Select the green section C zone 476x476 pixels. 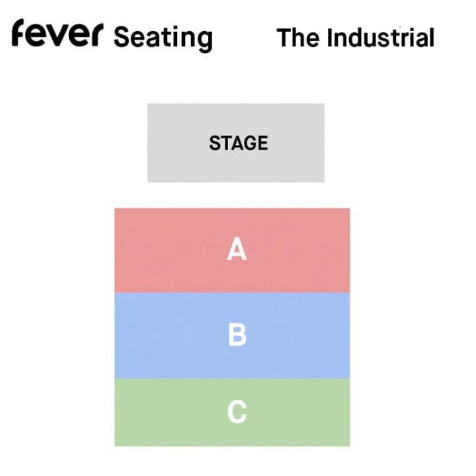tap(232, 413)
